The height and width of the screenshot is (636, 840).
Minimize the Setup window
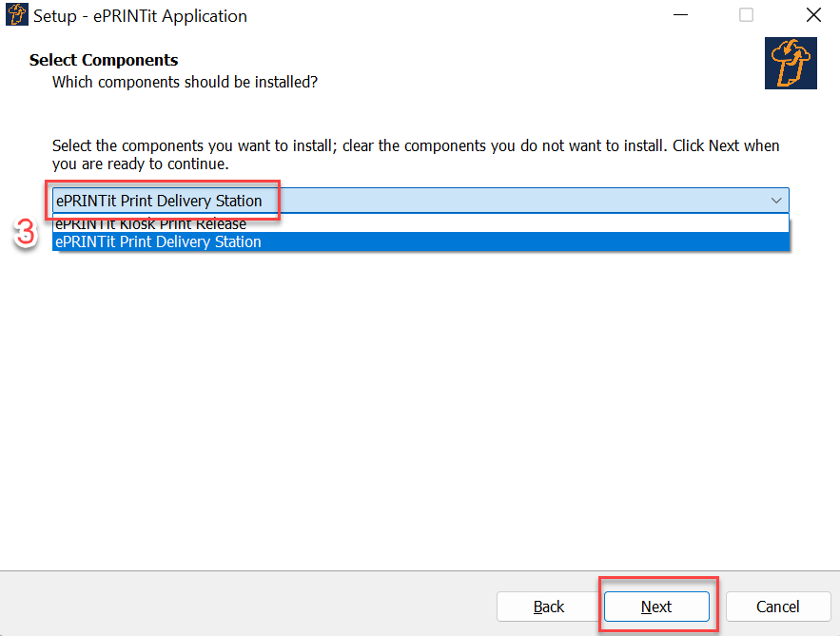(x=680, y=15)
